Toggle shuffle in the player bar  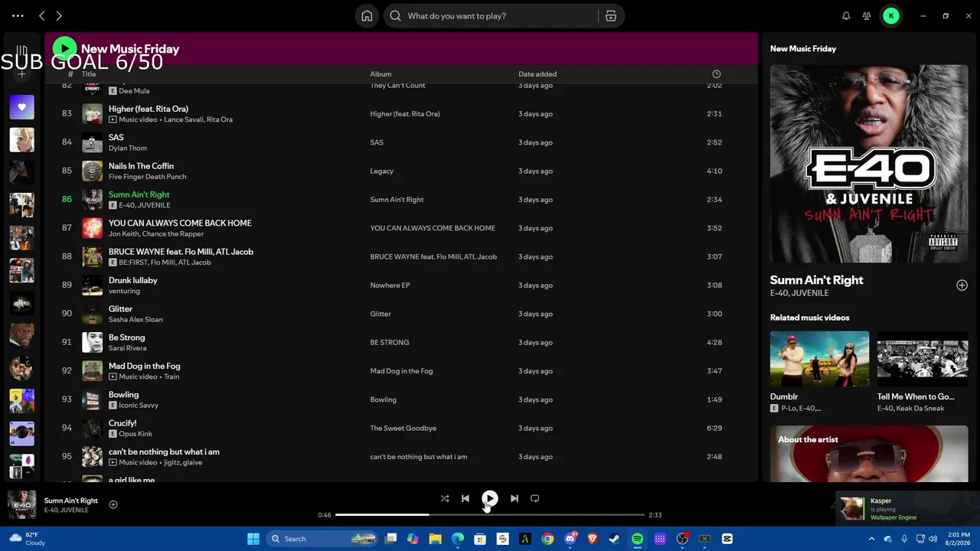tap(445, 498)
